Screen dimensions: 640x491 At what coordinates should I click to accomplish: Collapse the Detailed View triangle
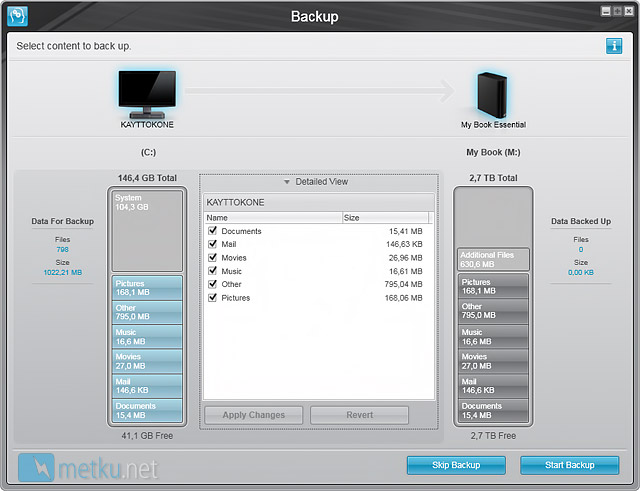(x=287, y=182)
